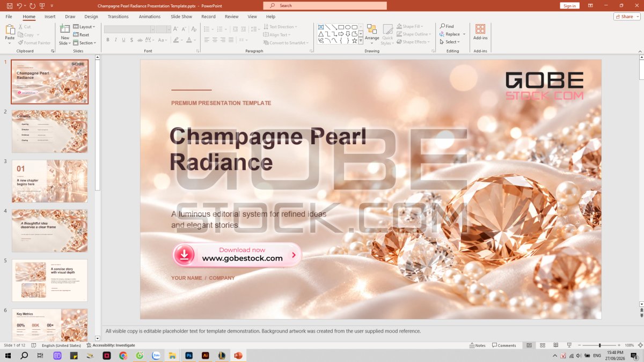Viewport: 644px width, 362px height.
Task: Switch to the Design tab
Action: 91,17
